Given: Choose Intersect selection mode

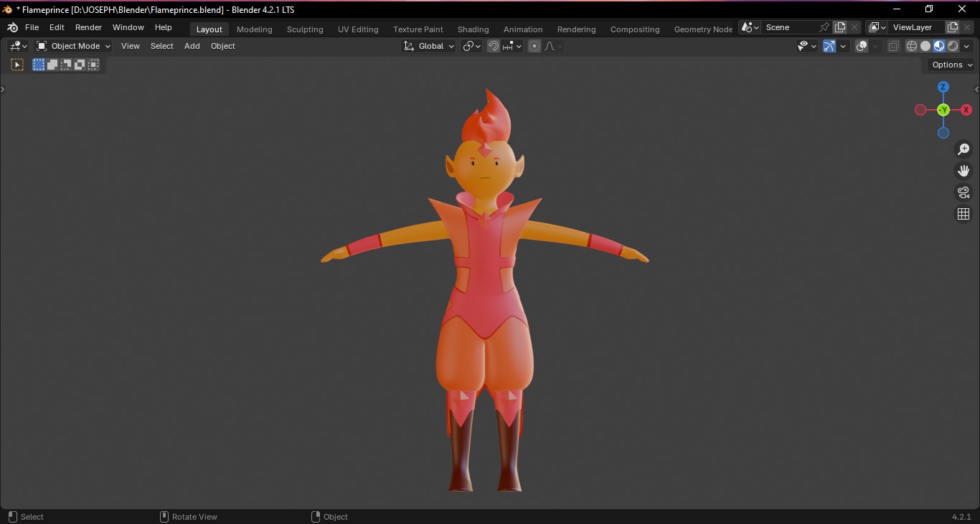Looking at the screenshot, I should click(x=93, y=65).
